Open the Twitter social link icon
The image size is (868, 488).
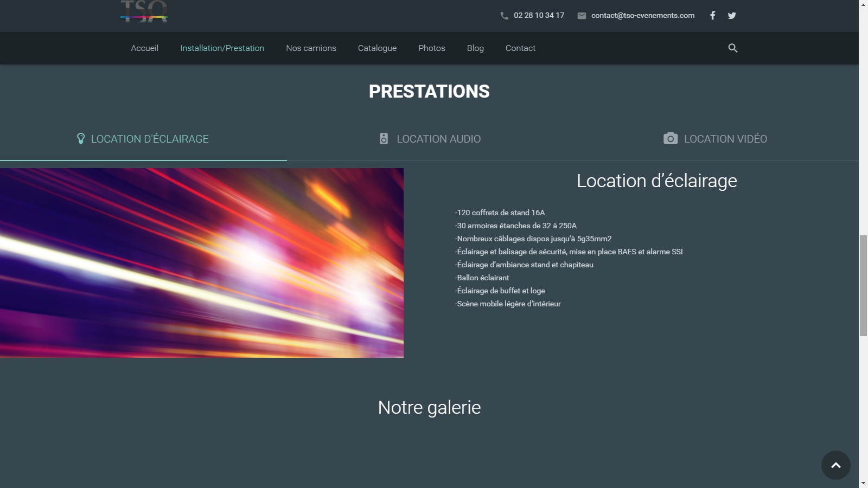pos(732,15)
